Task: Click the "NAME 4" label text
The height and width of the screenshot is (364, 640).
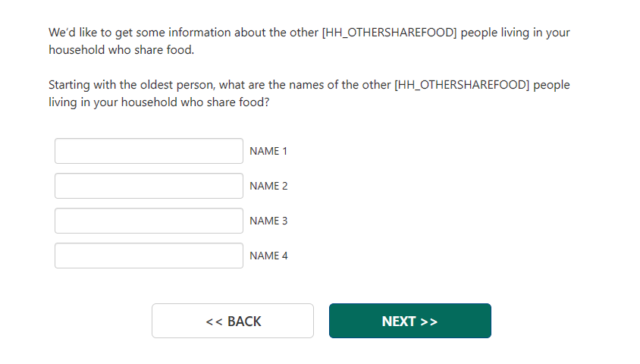Action: 268,256
